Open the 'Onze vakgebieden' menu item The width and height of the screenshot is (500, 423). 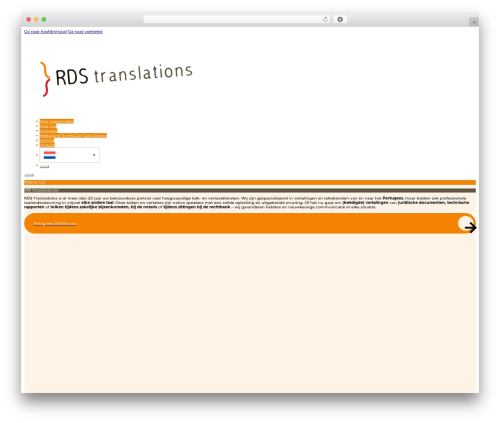tap(57, 121)
